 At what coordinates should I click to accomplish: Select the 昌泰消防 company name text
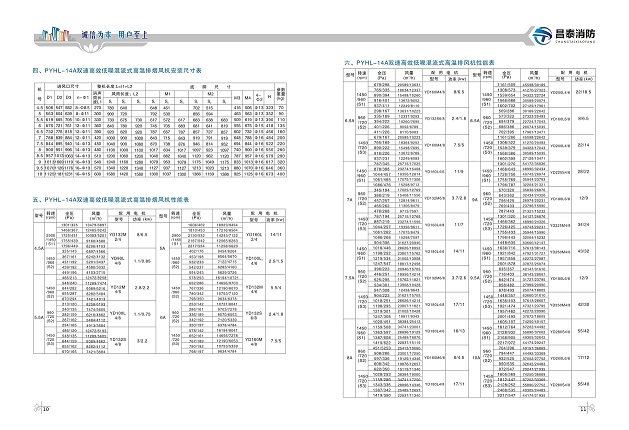575,34
